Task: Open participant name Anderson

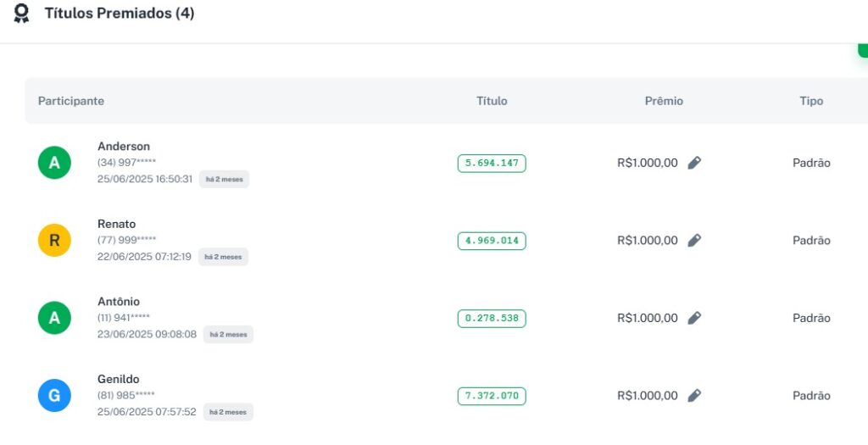Action: coord(124,147)
